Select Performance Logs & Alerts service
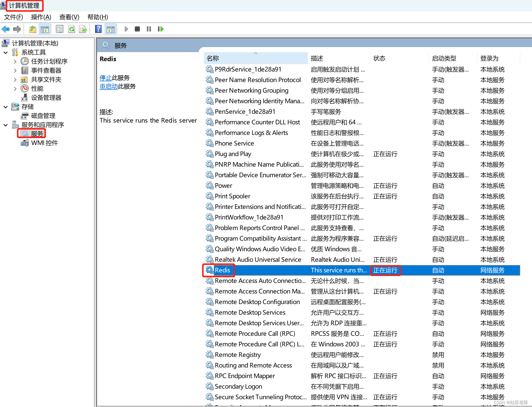Viewport: 532px width, 407px height. tap(362, 133)
